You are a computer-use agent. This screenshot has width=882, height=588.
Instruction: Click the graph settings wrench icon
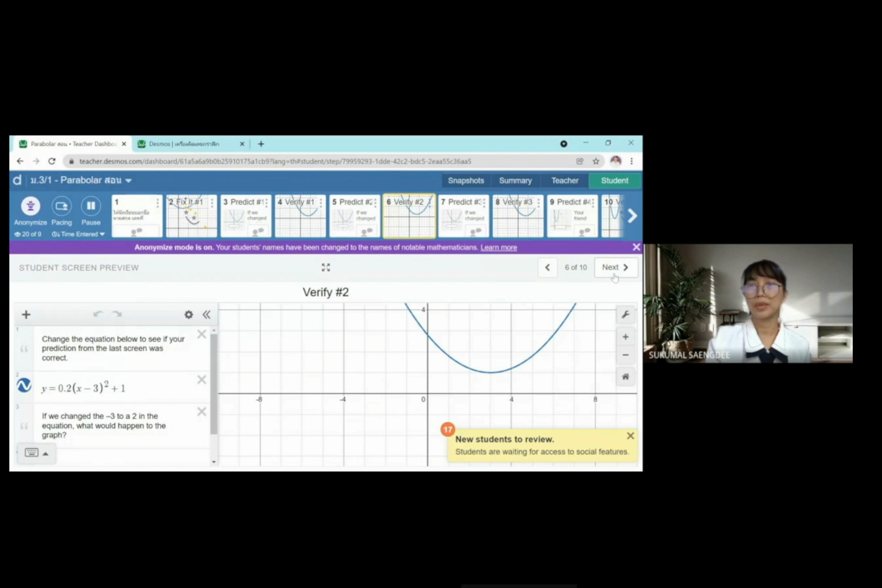(x=626, y=315)
